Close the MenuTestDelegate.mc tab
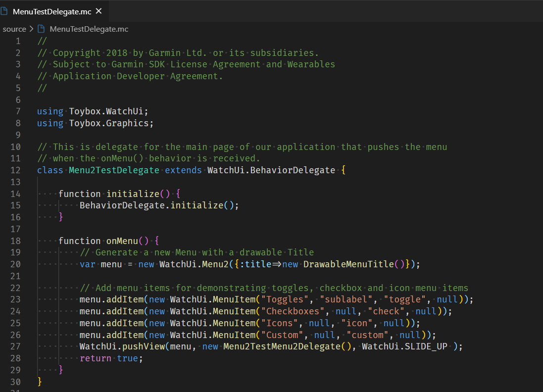This screenshot has width=543, height=392. (99, 11)
